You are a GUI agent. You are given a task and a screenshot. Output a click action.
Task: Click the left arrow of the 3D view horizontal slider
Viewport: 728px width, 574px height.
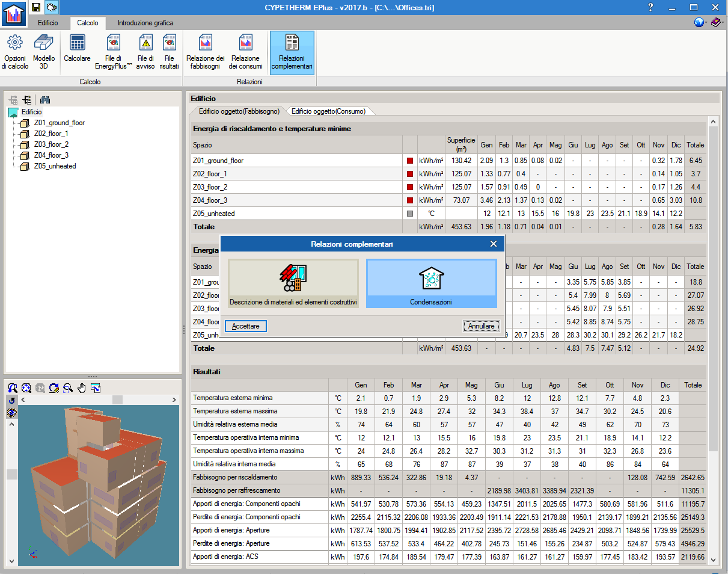(23, 400)
